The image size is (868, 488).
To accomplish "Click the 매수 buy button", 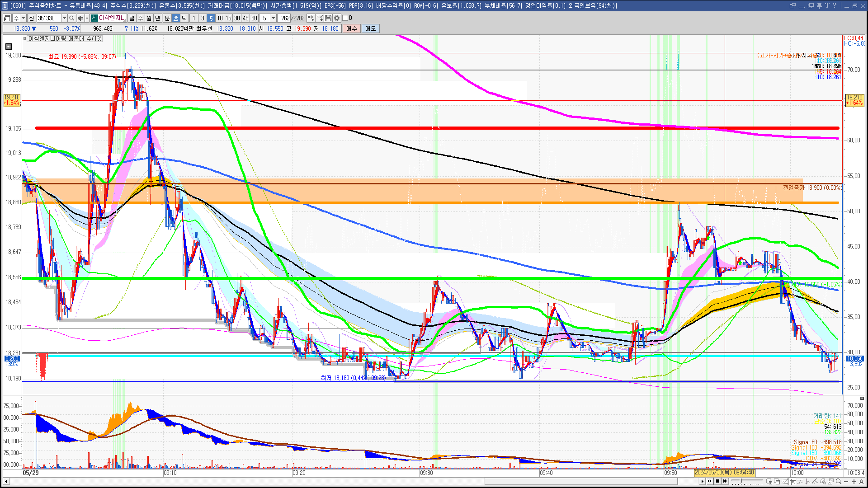I will (352, 28).
